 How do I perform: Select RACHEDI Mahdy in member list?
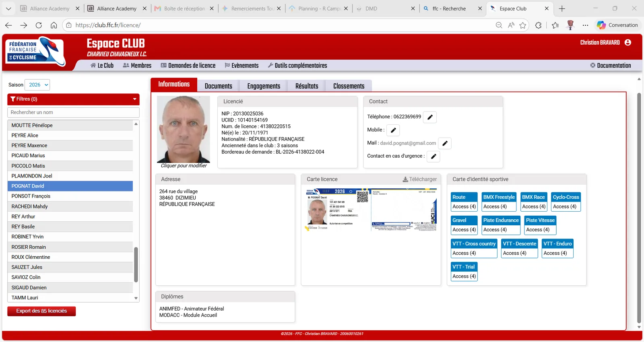[x=70, y=206]
